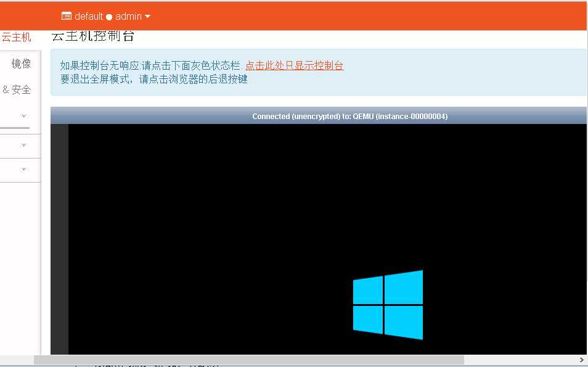The width and height of the screenshot is (588, 367).
Task: Expand the second sidebar chevron section
Action: pos(23,145)
